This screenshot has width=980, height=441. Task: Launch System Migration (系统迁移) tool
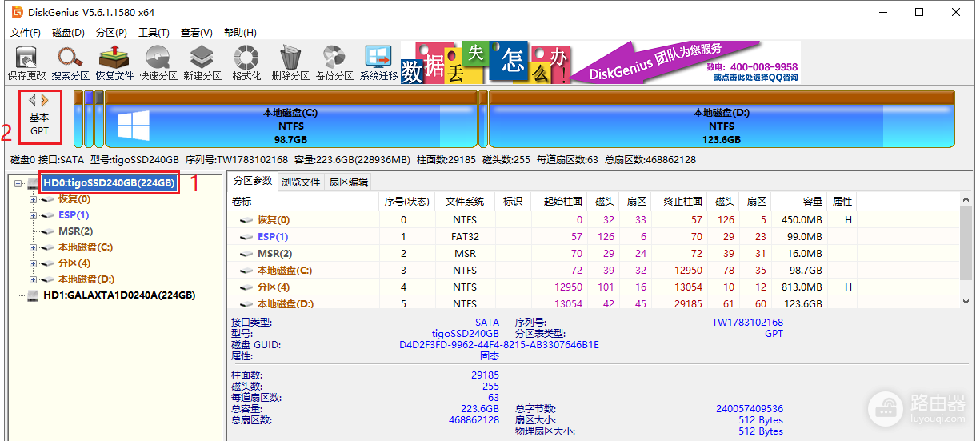click(x=378, y=62)
